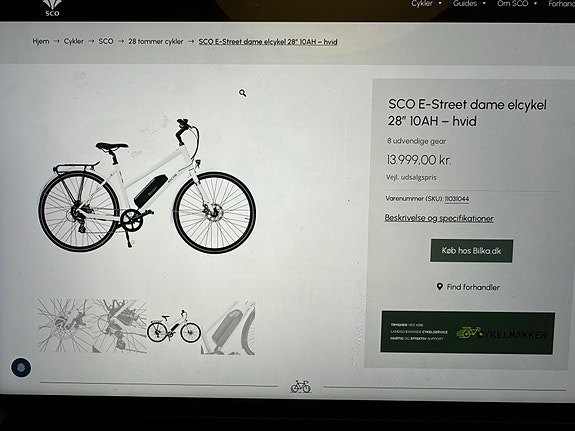The width and height of the screenshot is (575, 431).
Task: Click the SCO logo in header
Action: tap(52, 8)
